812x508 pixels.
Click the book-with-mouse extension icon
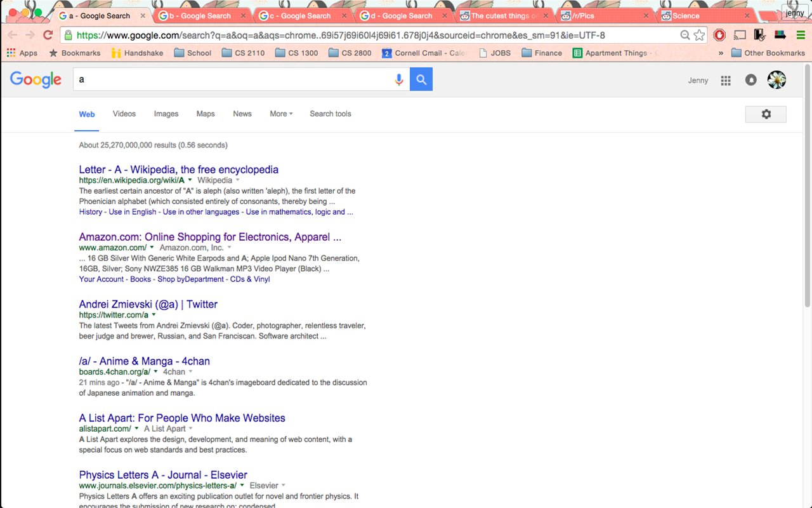[x=759, y=36]
